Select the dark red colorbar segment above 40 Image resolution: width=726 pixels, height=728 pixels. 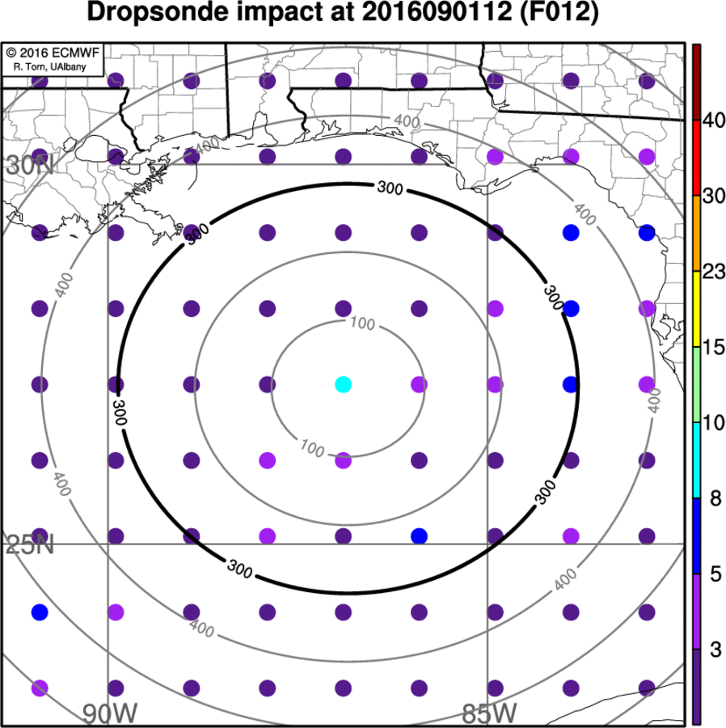pos(696,83)
